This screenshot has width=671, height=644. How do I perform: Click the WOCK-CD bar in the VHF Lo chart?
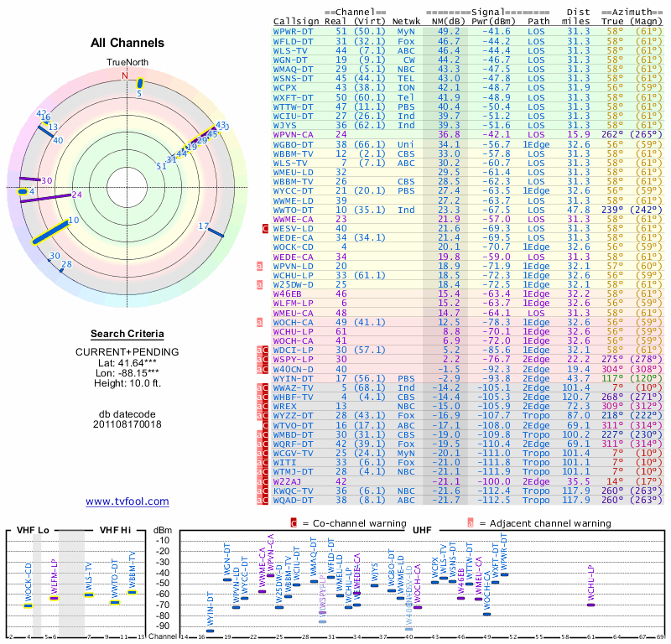pos(29,605)
